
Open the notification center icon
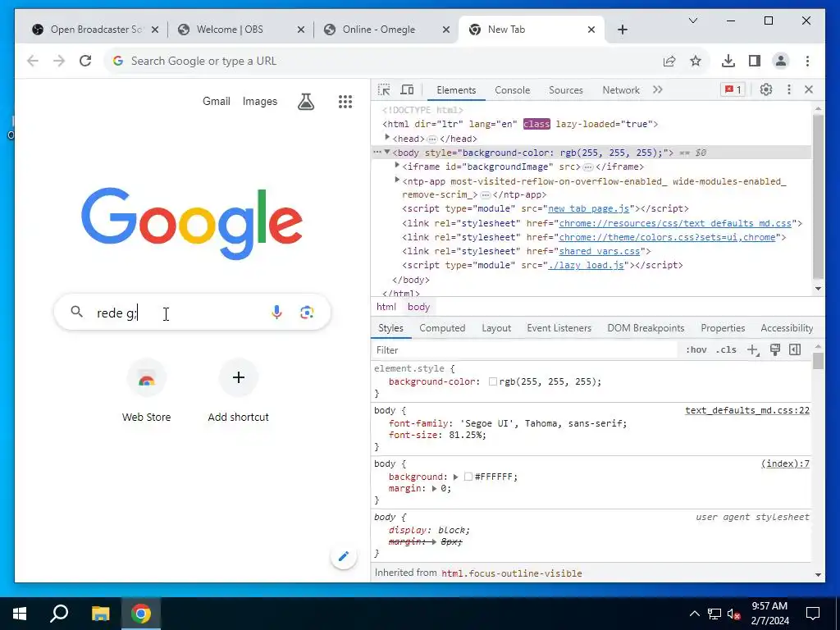[x=813, y=614]
